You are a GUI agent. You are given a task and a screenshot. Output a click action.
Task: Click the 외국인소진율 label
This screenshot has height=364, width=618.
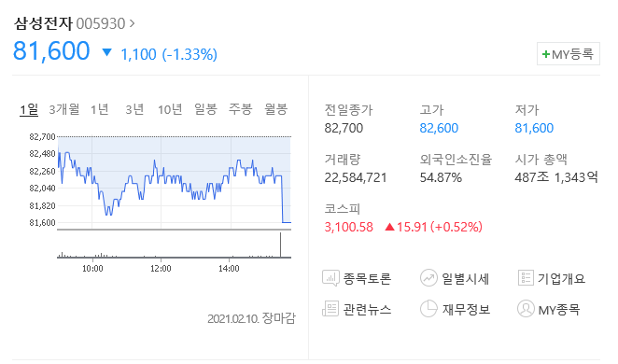(456, 160)
